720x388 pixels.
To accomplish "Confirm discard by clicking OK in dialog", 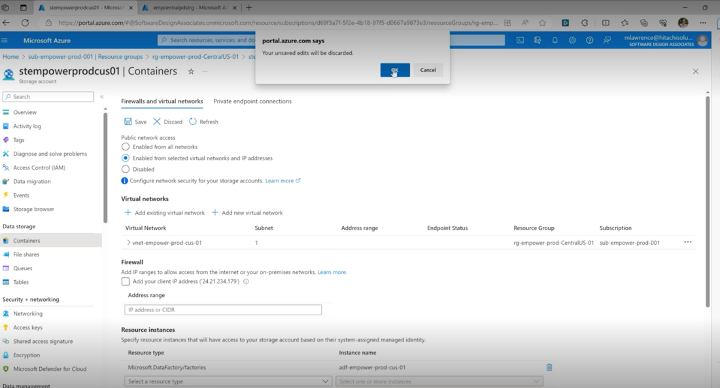I will tap(394, 70).
